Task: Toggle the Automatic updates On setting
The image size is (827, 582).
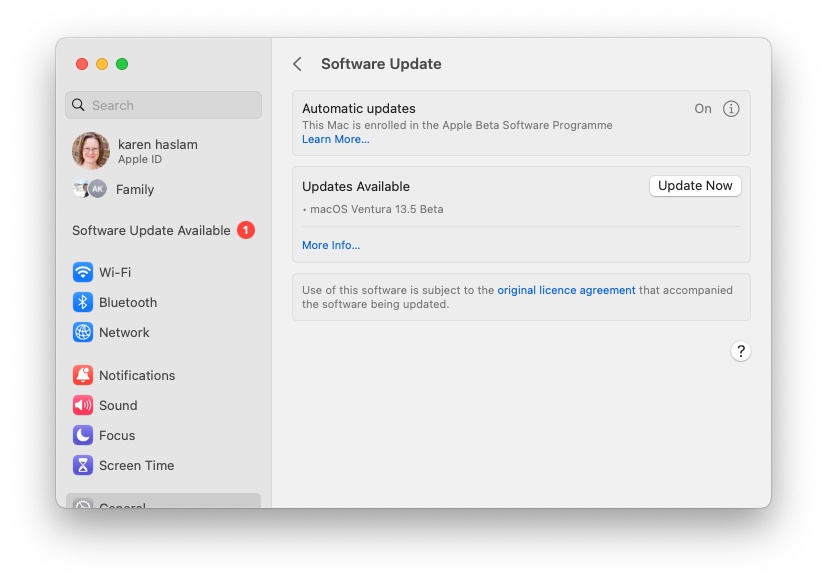Action: pyautogui.click(x=703, y=108)
